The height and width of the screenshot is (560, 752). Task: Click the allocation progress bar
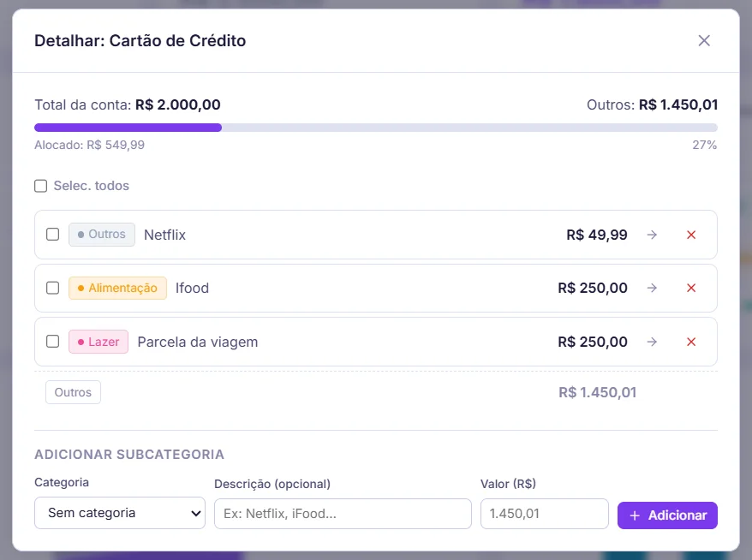point(376,127)
